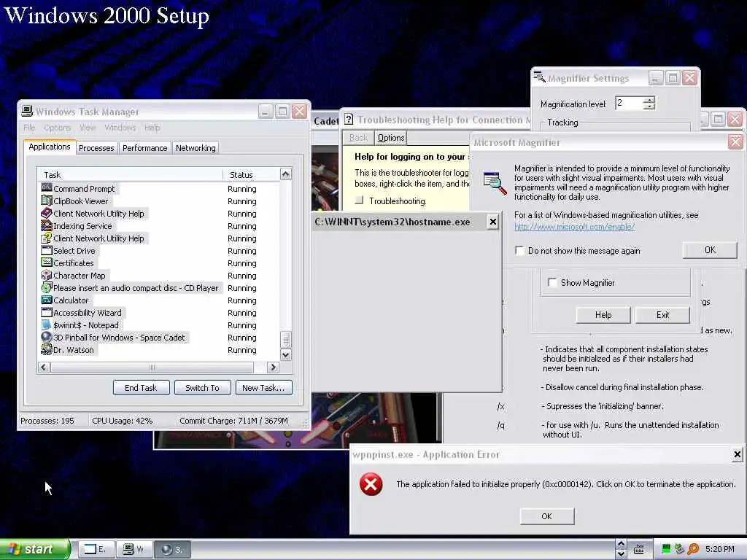Click the Magnification level input field
The width and height of the screenshot is (747, 560).
(629, 103)
